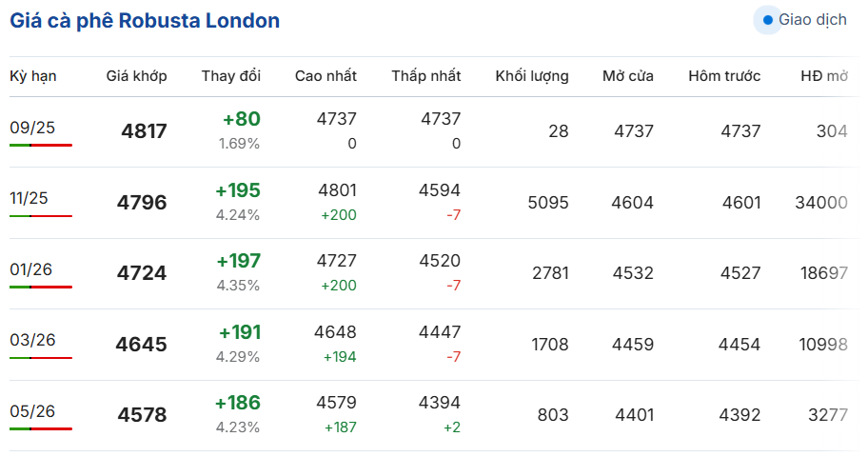Click the range bar under 09/25
868x457 pixels.
(x=40, y=145)
